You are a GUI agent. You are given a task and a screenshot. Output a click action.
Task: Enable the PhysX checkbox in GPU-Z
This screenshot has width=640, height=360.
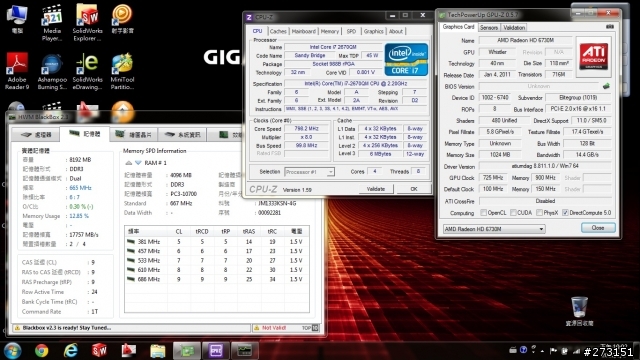pos(540,213)
